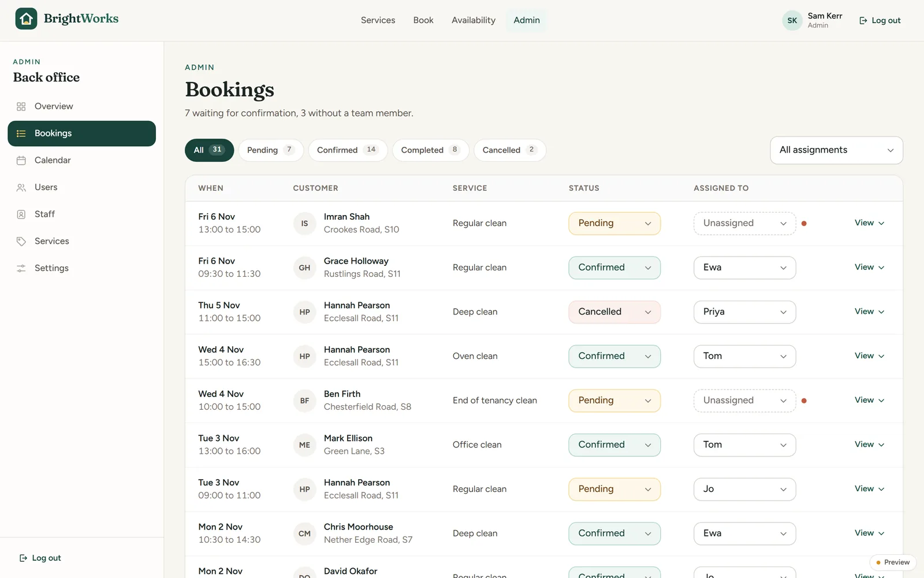The height and width of the screenshot is (578, 924).
Task: Click the Staff badge icon in sidebar
Action: click(x=21, y=214)
